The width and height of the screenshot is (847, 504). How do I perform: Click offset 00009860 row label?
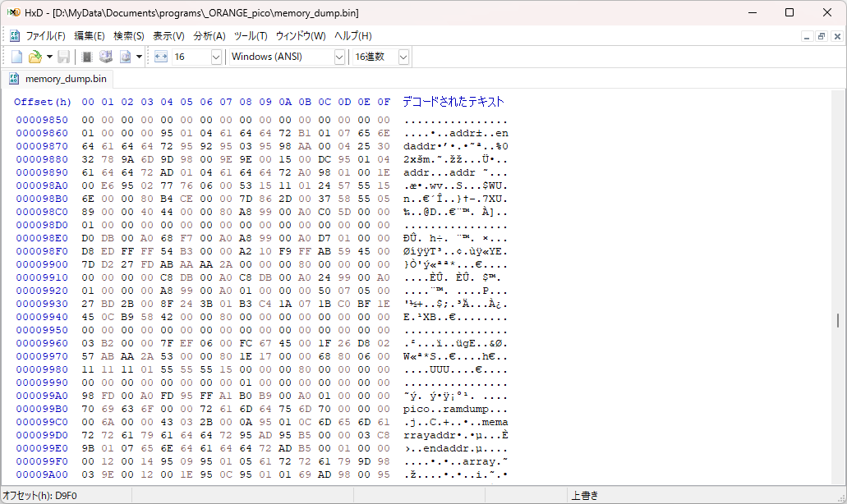pos(42,133)
